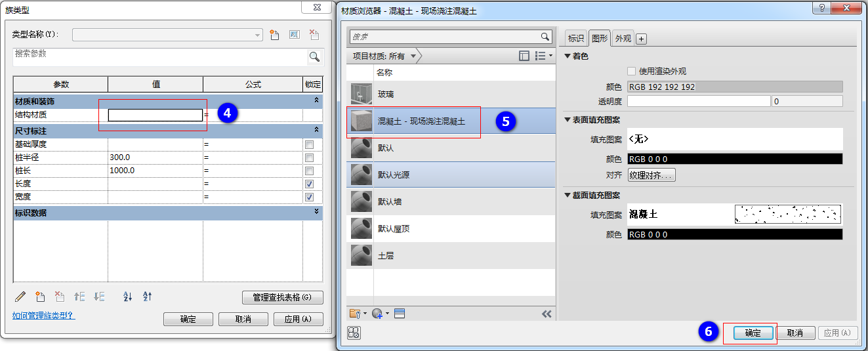This screenshot has width=868, height=351.
Task: Uncheck lock checkbox for 宽度
Action: tap(309, 197)
